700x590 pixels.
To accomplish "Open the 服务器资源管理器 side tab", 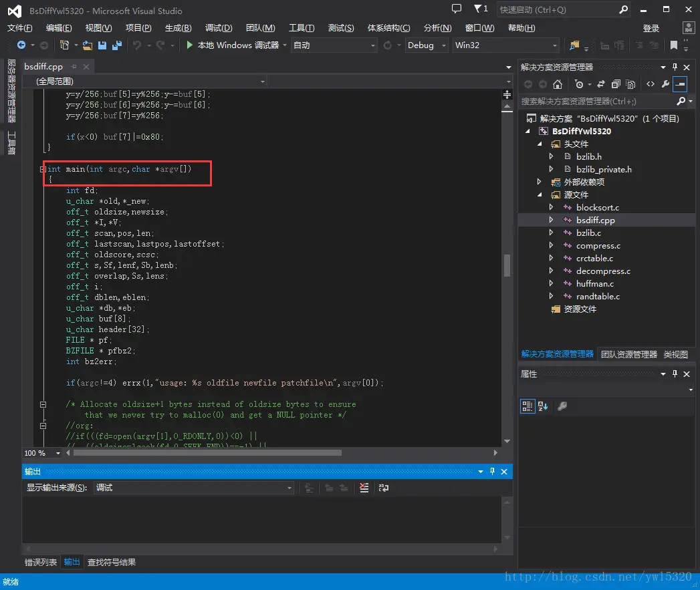I will point(11,91).
